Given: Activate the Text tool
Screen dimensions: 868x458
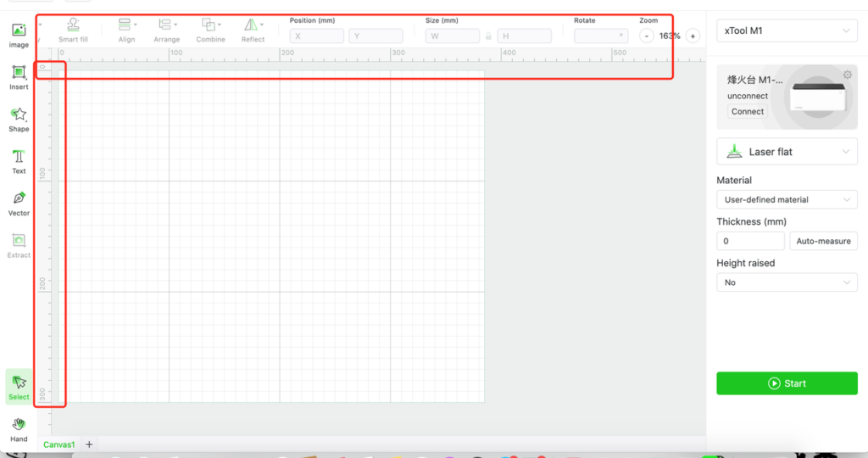Looking at the screenshot, I should tap(19, 162).
